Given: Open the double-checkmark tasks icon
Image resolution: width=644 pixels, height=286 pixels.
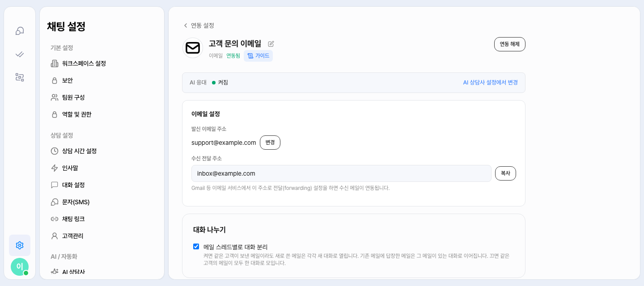Looking at the screenshot, I should coord(20,54).
